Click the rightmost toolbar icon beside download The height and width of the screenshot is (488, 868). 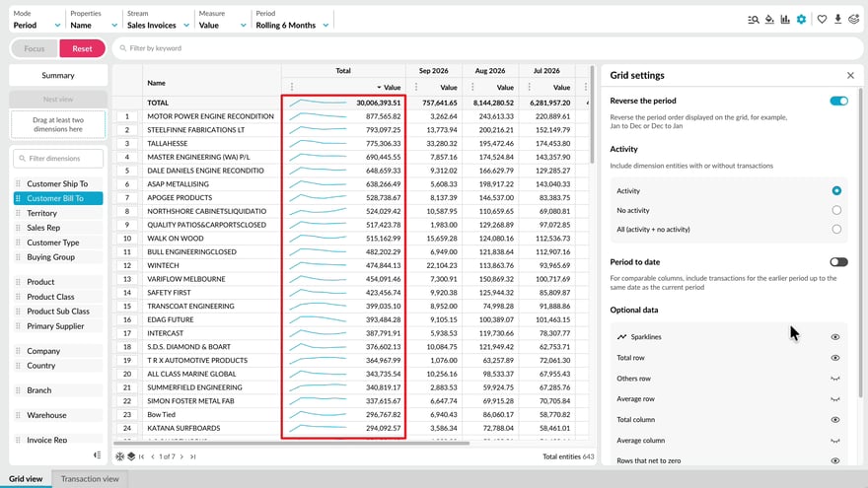coord(853,20)
